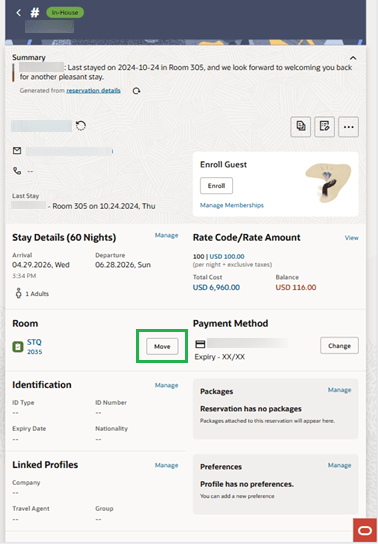Click the phone handset icon
Image resolution: width=378 pixels, height=544 pixels.
(x=17, y=171)
